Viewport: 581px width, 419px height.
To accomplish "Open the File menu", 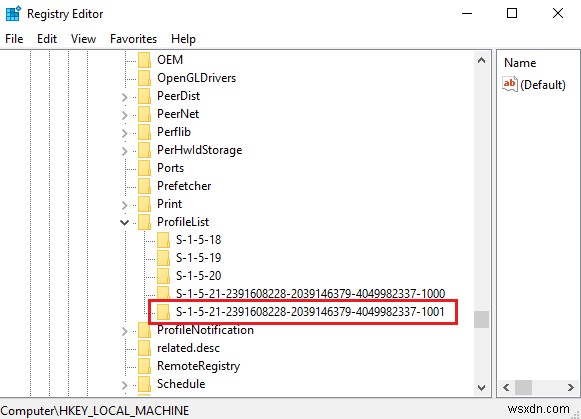I will 14,39.
